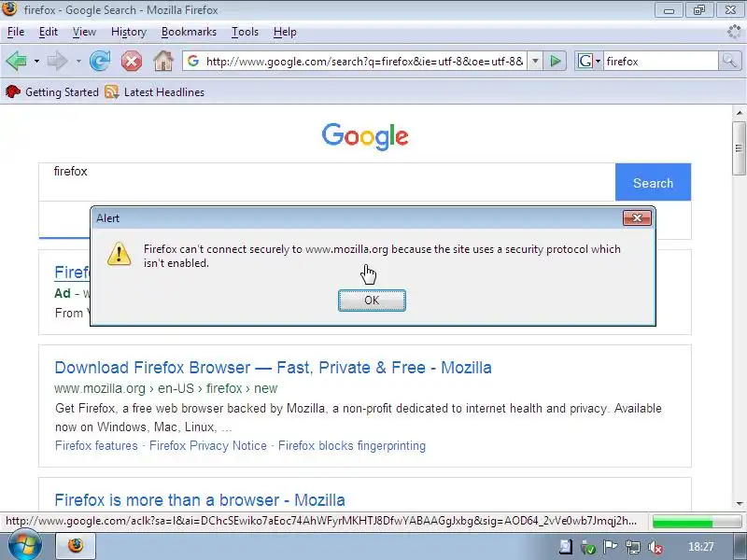The width and height of the screenshot is (747, 560).
Task: Click the green Back arrow button
Action: point(16,61)
